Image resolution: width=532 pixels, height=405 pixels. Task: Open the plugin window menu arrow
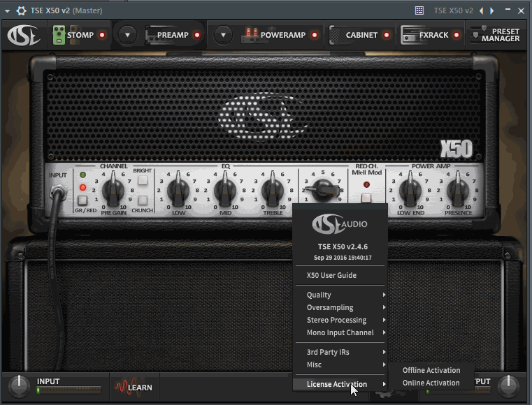click(x=7, y=11)
